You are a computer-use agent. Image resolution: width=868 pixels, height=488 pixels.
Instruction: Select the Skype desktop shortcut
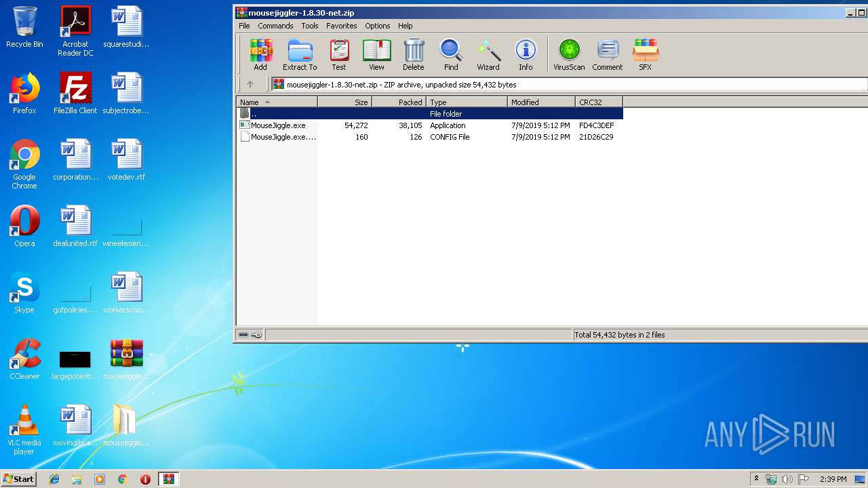coord(24,293)
